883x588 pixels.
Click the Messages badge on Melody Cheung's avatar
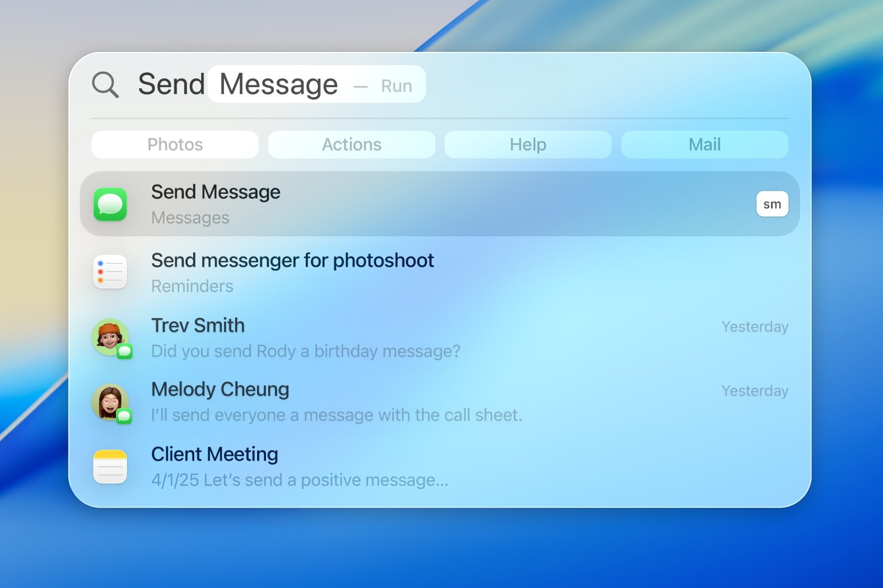tap(125, 416)
